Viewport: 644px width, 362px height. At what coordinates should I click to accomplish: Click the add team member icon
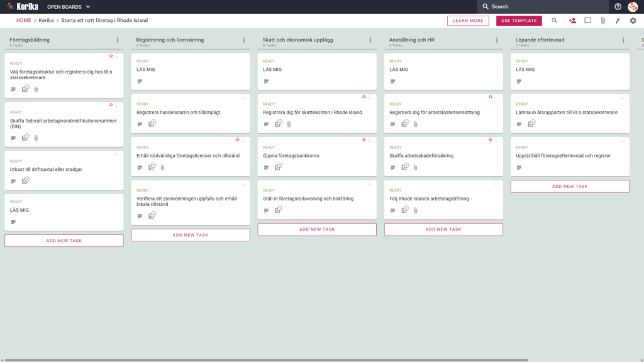pyautogui.click(x=572, y=21)
